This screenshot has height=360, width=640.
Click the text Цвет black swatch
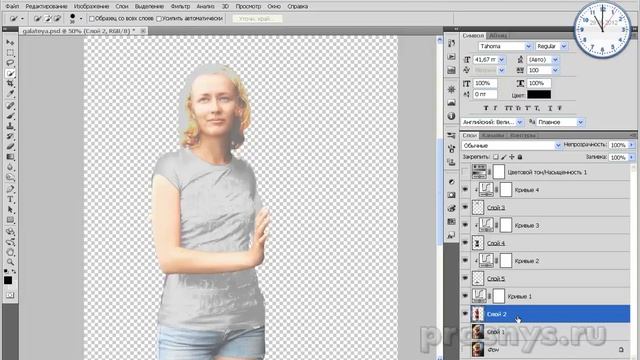(539, 95)
